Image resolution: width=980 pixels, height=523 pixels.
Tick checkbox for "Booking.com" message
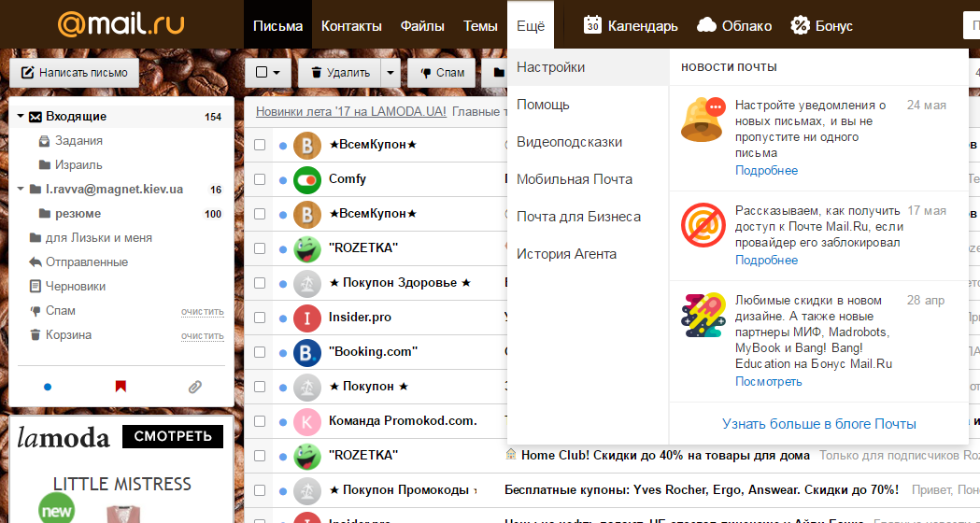click(x=260, y=352)
